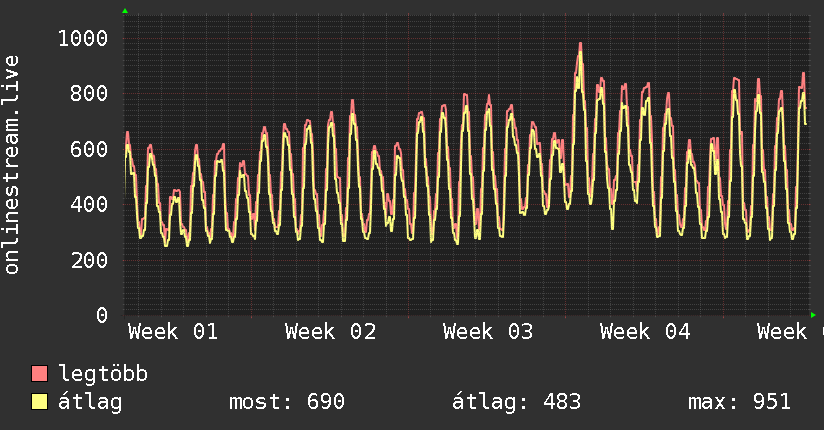The width and height of the screenshot is (824, 430).
Task: Click the Week 01 axis label
Action: 173,332
